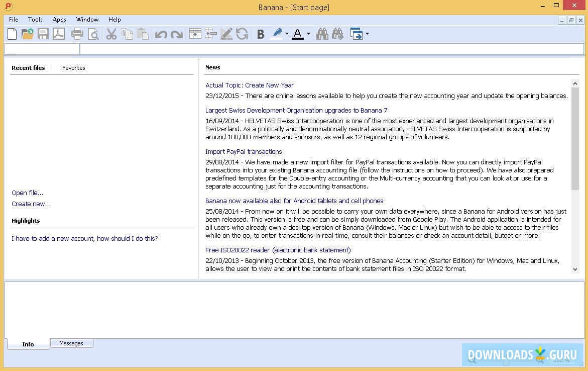Open Largest Swiss Development Organisation news link
Image resolution: width=588 pixels, height=371 pixels.
[x=296, y=111]
